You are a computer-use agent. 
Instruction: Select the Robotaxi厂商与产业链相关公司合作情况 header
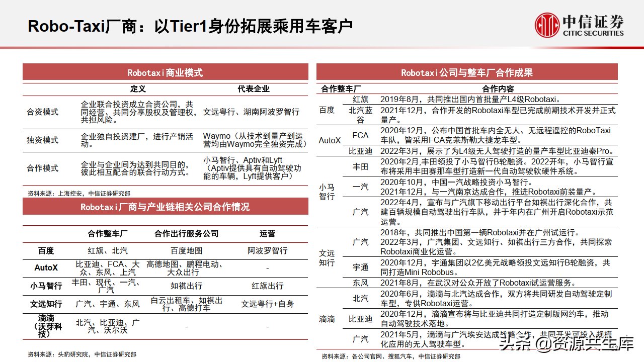(165, 207)
